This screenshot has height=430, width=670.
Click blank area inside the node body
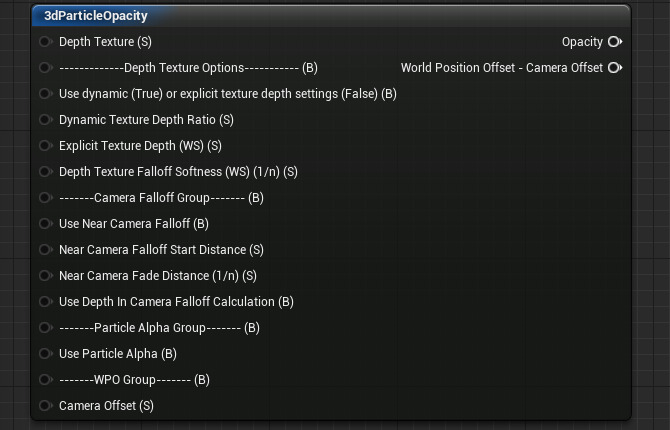[480, 250]
